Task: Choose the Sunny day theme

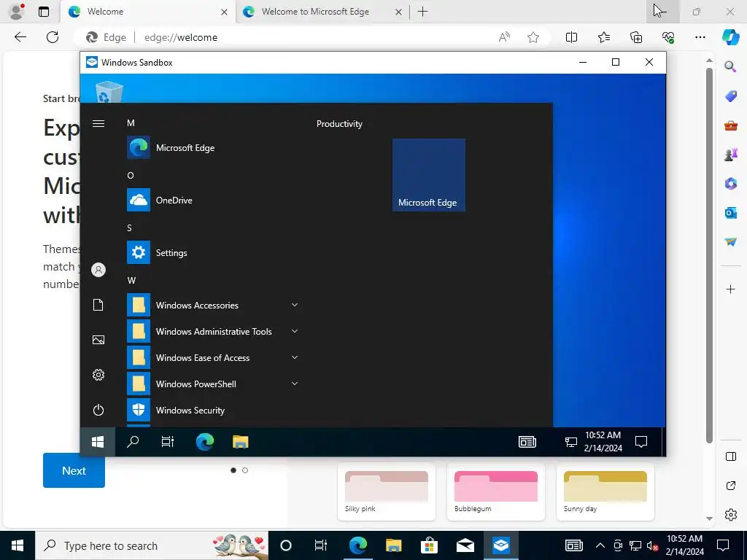Action: tap(605, 492)
